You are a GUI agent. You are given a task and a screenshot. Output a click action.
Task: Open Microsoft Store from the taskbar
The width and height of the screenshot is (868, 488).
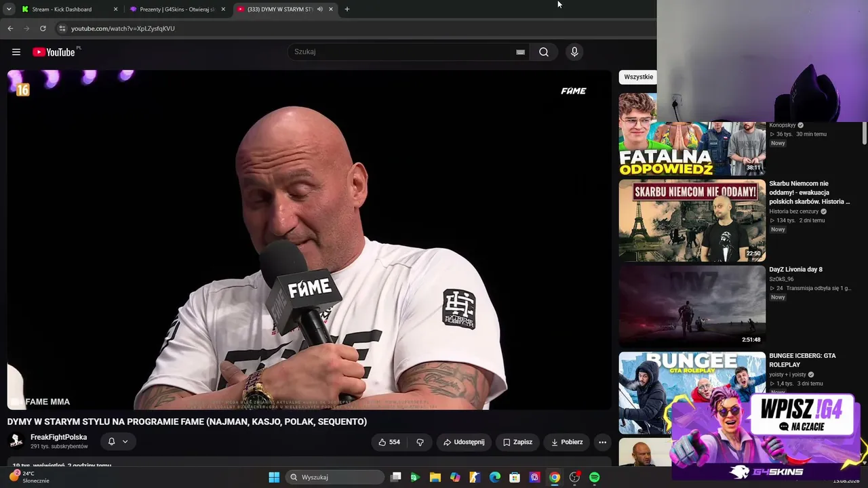[x=515, y=477]
